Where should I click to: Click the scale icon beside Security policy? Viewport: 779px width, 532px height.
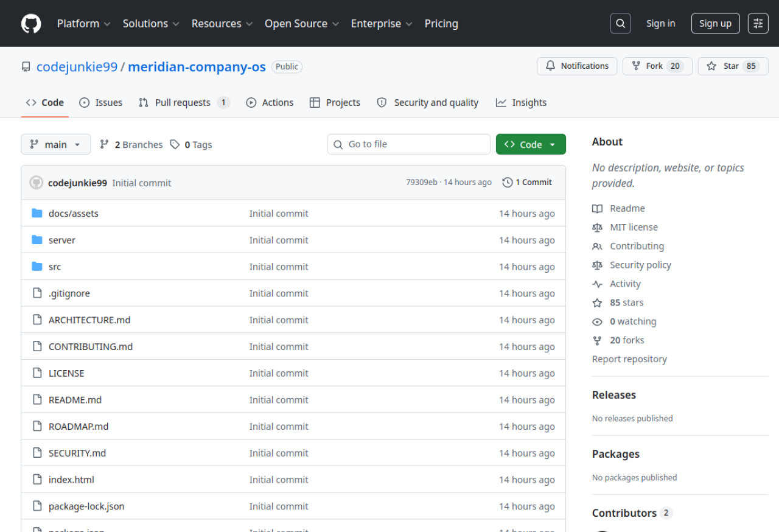tap(598, 265)
